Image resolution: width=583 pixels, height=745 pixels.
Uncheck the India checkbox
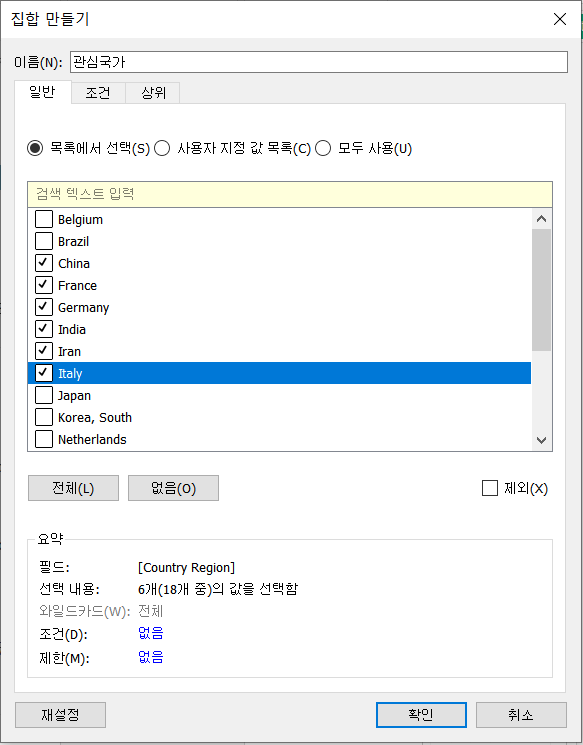[x=44, y=329]
